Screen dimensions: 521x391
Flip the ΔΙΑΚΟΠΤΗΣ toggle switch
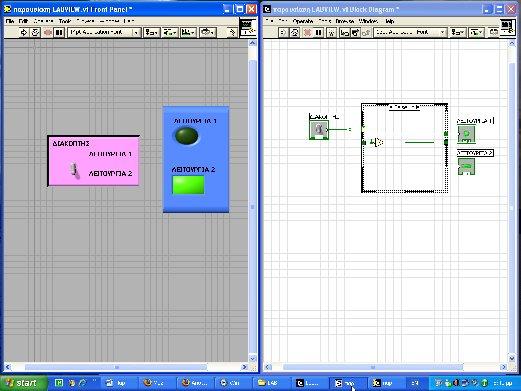[x=75, y=170]
